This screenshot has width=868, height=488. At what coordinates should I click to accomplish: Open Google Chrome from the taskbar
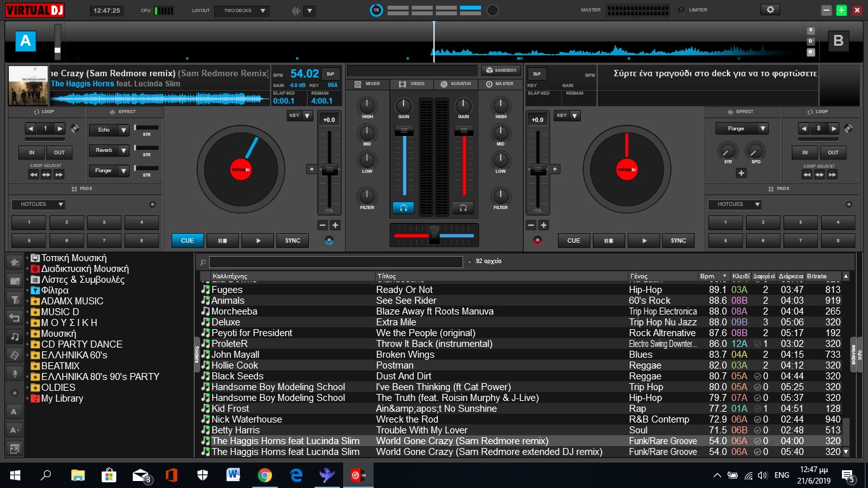click(265, 475)
